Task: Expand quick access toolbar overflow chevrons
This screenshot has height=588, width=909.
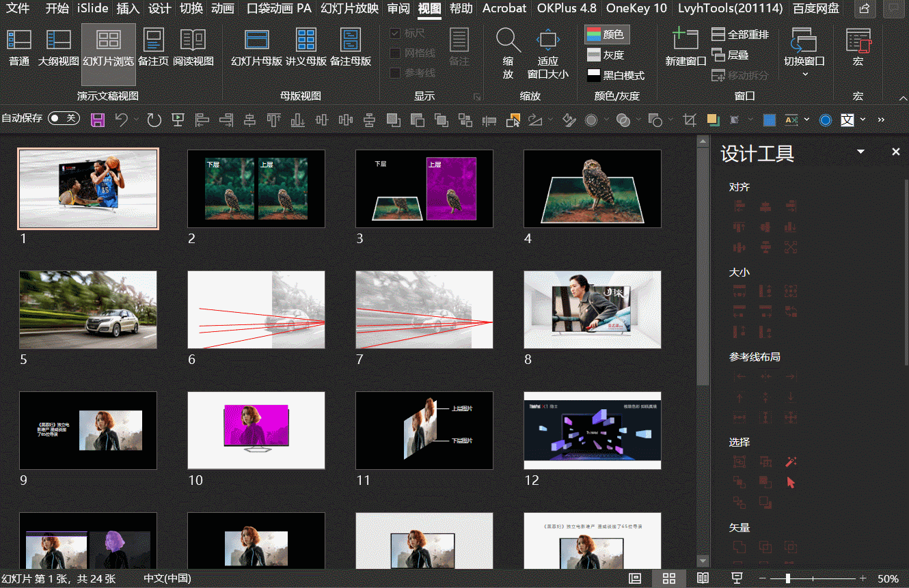Action: click(x=881, y=120)
